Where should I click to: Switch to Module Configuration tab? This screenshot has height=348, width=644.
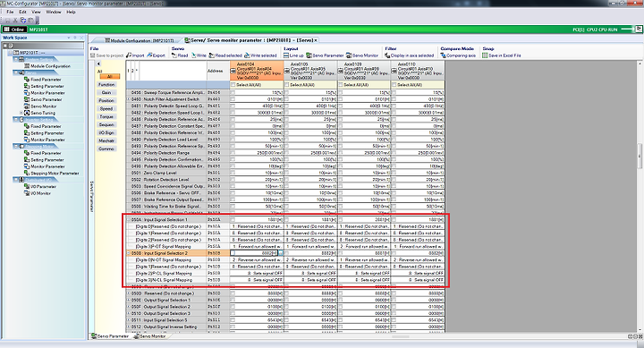140,40
